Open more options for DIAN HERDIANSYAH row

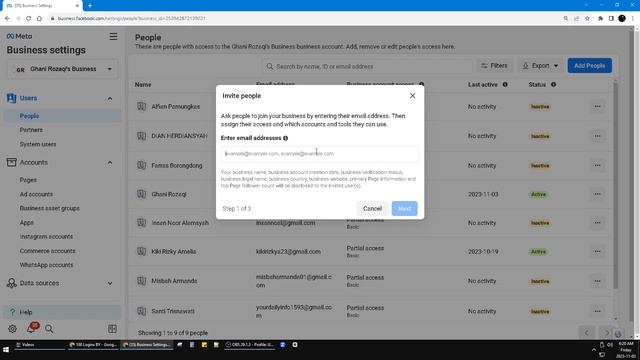pyautogui.click(x=597, y=136)
